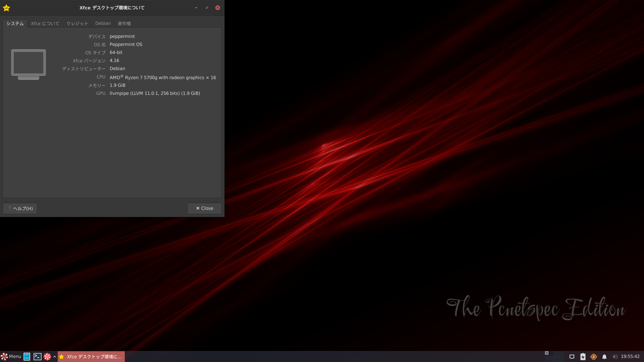This screenshot has height=362, width=644.
Task: Open the terminal launcher icon
Action: [37, 357]
